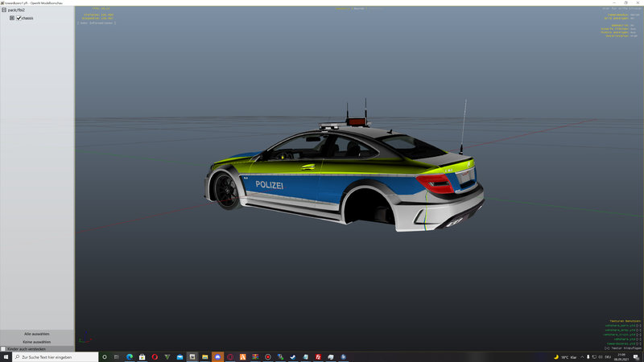The width and height of the screenshot is (644, 362).
Task: Open weather widget showing 18°C
Action: [566, 357]
